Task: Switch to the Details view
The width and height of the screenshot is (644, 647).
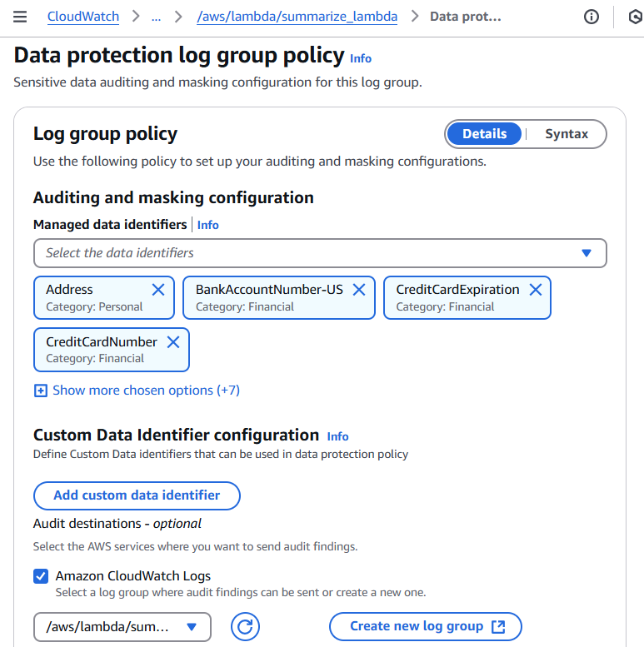Action: coord(485,134)
